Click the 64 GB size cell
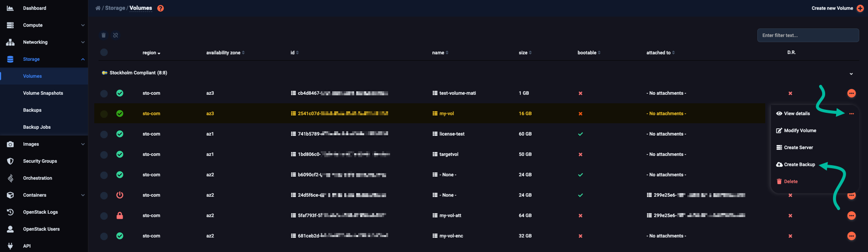 coord(525,216)
